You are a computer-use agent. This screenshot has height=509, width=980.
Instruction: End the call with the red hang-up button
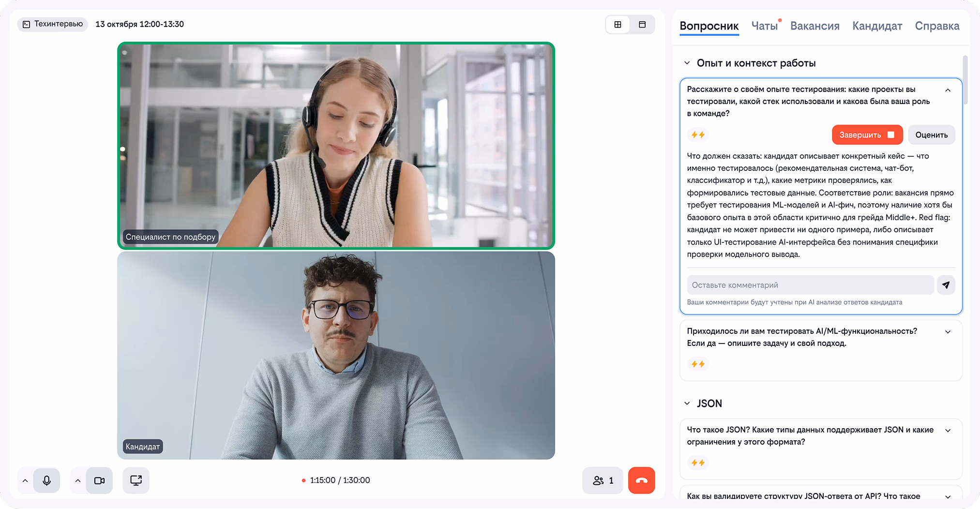642,480
